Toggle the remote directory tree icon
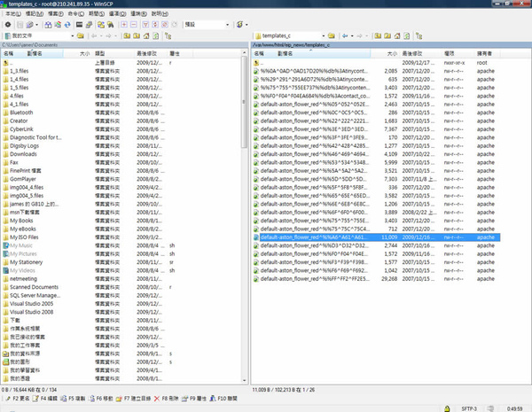The width and height of the screenshot is (532, 412). point(419,35)
